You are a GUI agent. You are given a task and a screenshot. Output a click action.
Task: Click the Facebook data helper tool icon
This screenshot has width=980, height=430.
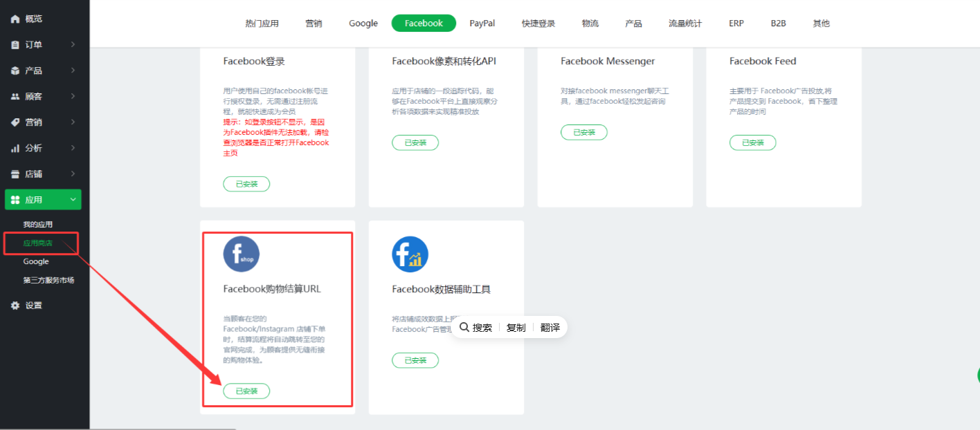410,254
